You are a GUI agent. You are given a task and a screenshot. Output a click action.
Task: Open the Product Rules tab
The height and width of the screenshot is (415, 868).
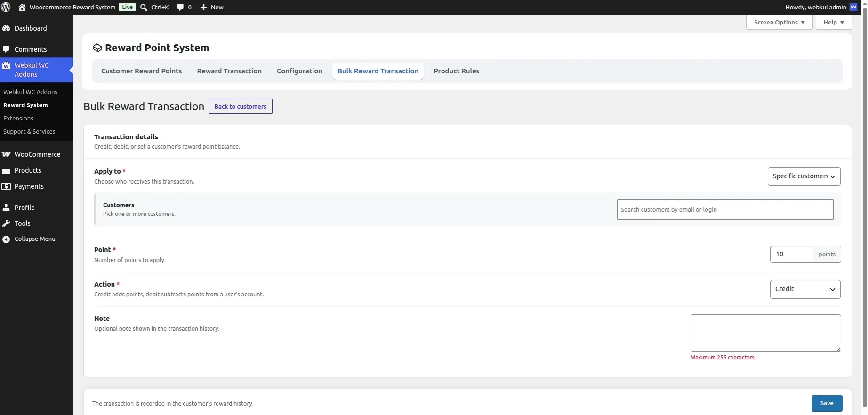pyautogui.click(x=457, y=71)
